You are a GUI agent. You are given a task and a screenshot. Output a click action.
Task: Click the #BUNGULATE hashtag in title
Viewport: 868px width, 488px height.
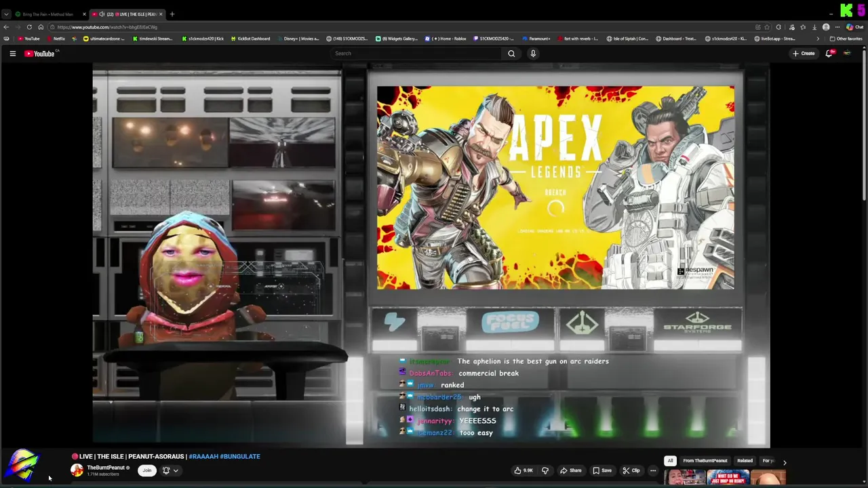click(240, 456)
